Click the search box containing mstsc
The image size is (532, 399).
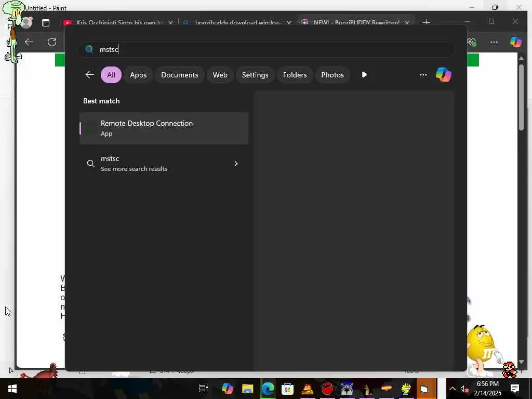(267, 49)
